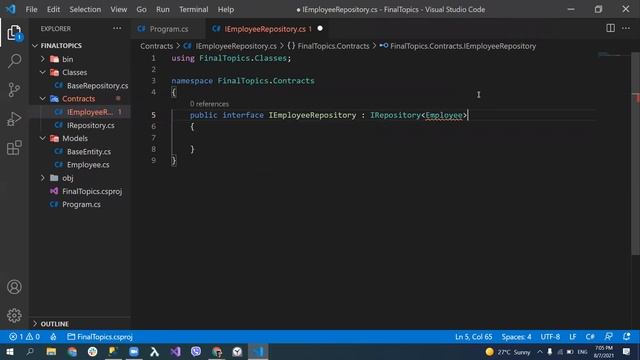Viewport: 640px width, 360px height.
Task: Open Visual Studio purple icon in taskbar
Action: click(176, 352)
